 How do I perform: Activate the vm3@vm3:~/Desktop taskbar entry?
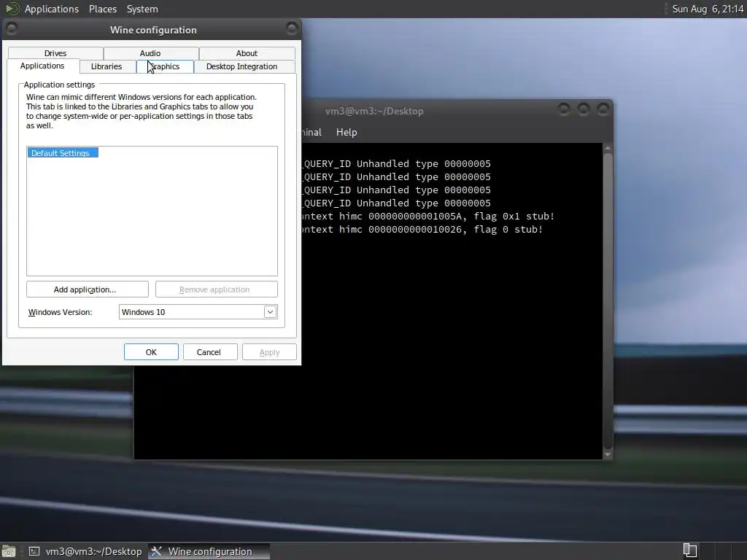(86, 551)
